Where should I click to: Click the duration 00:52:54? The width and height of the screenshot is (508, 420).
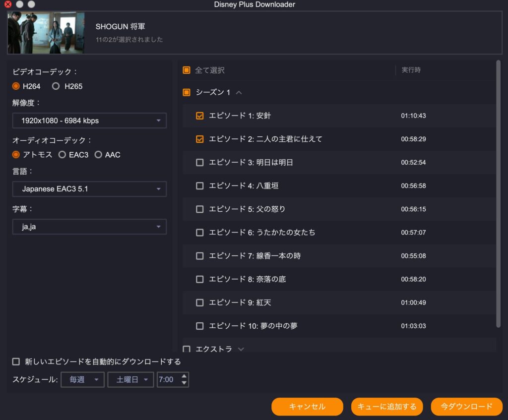click(x=413, y=162)
